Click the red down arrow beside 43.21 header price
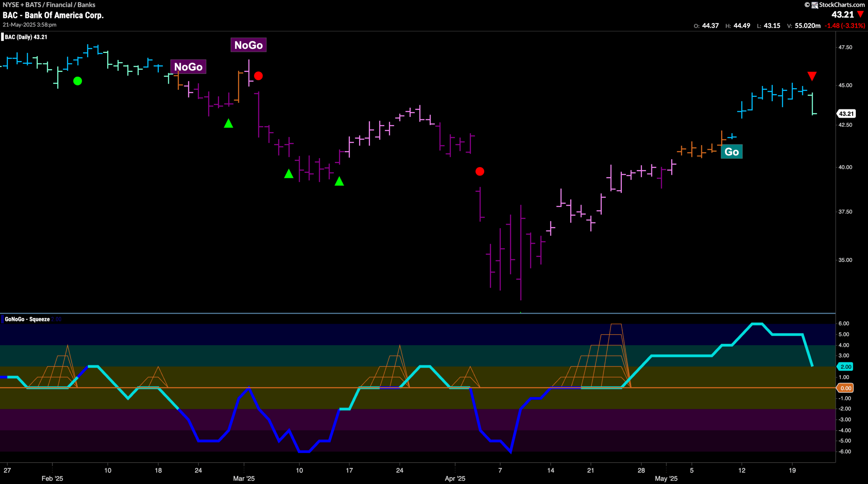868x484 pixels. click(x=861, y=14)
